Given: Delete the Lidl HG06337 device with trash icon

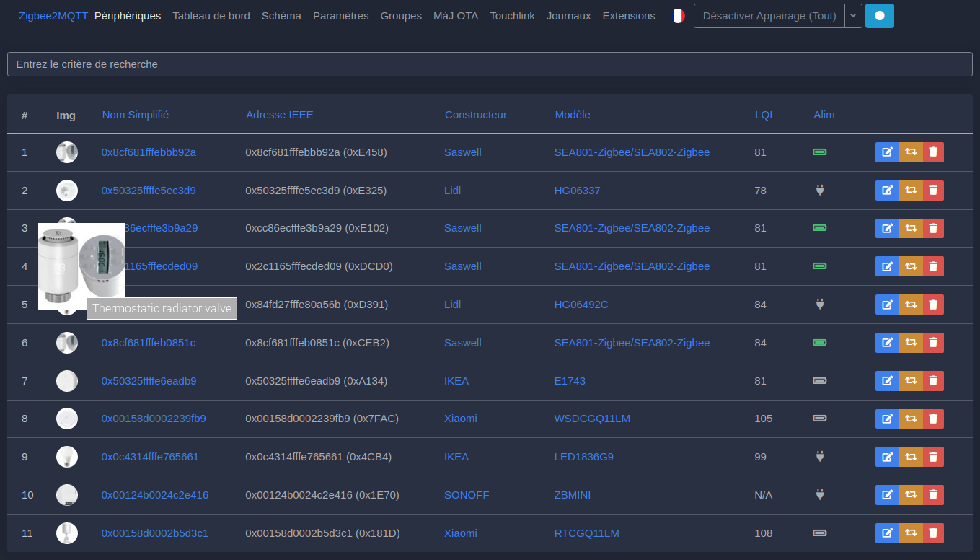Looking at the screenshot, I should pyautogui.click(x=933, y=190).
